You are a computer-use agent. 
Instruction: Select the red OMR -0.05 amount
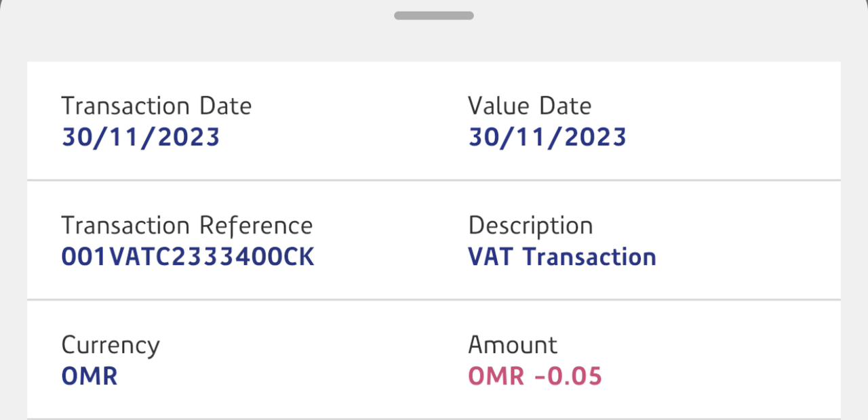click(534, 376)
